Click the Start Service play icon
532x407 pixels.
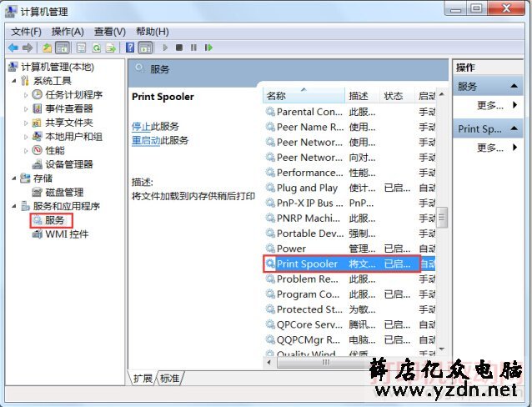click(x=165, y=48)
